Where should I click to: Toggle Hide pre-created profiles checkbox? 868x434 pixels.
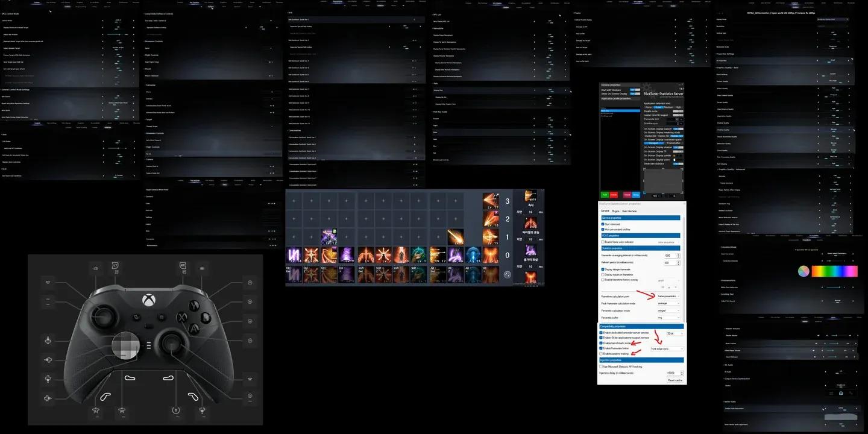point(603,229)
